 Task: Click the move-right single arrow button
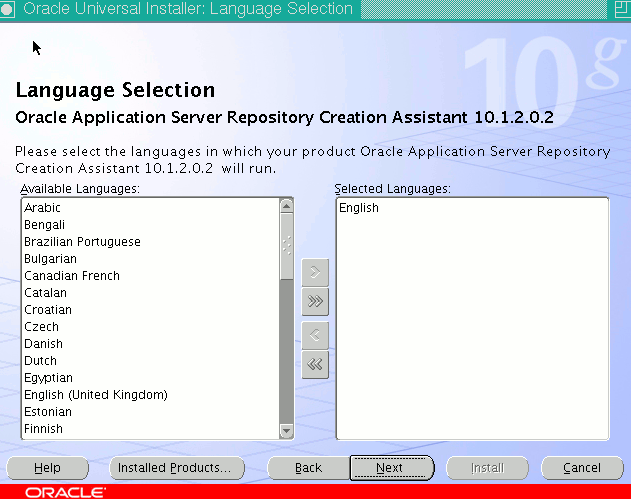(315, 272)
